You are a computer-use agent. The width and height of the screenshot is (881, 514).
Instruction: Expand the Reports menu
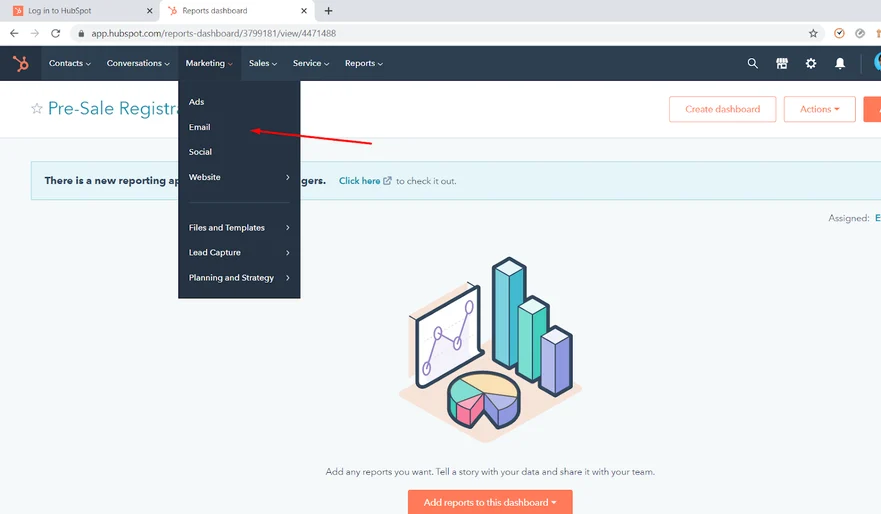[x=364, y=63]
